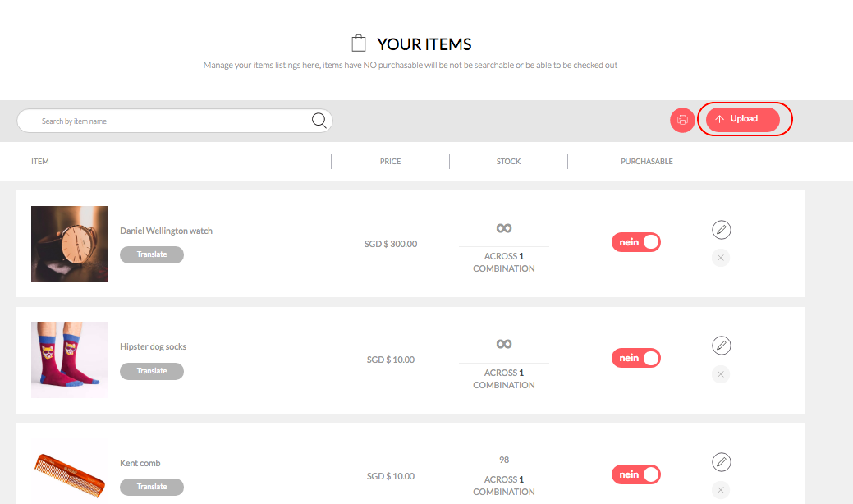This screenshot has width=853, height=504.
Task: Click the search magnifier icon
Action: 319,120
